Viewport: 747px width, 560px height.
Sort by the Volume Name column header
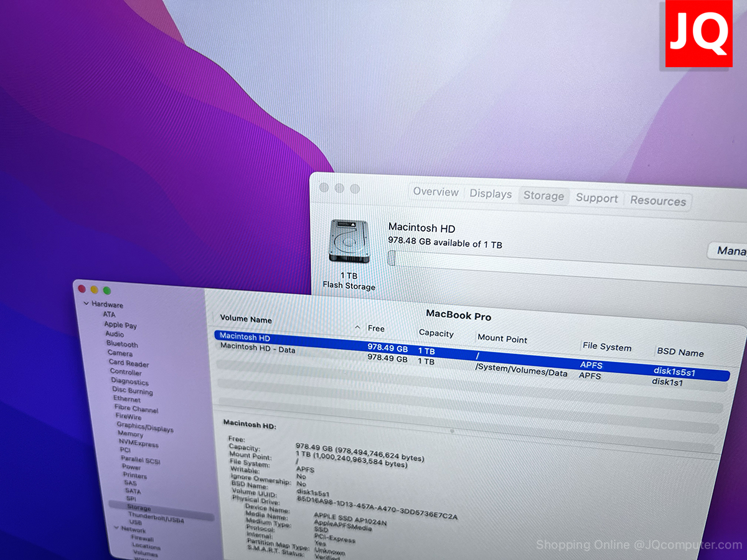(246, 319)
